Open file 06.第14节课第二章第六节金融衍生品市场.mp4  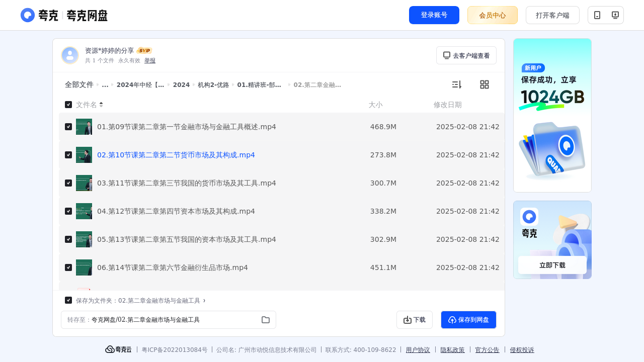[x=173, y=267]
